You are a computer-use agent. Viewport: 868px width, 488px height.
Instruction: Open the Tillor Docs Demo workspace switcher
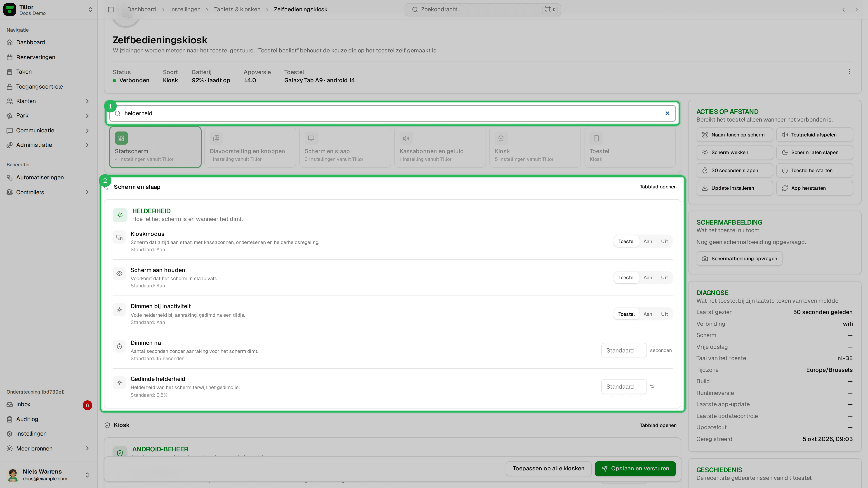click(x=48, y=9)
